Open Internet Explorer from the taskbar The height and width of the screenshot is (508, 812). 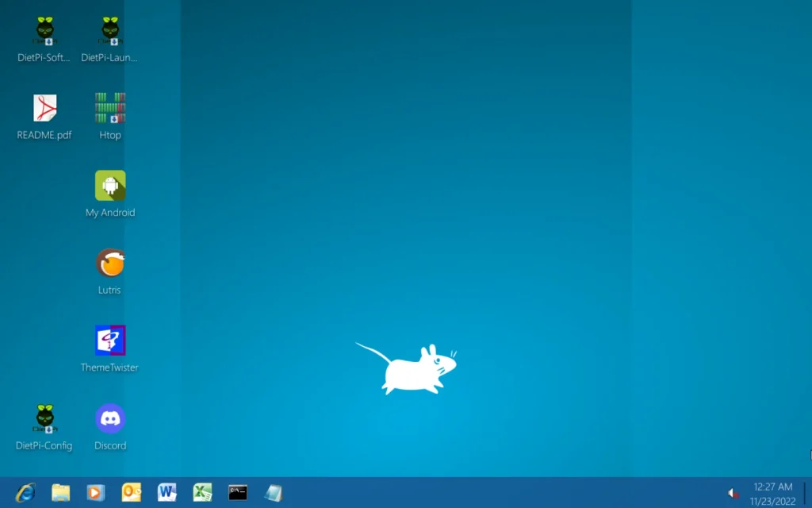click(x=25, y=492)
